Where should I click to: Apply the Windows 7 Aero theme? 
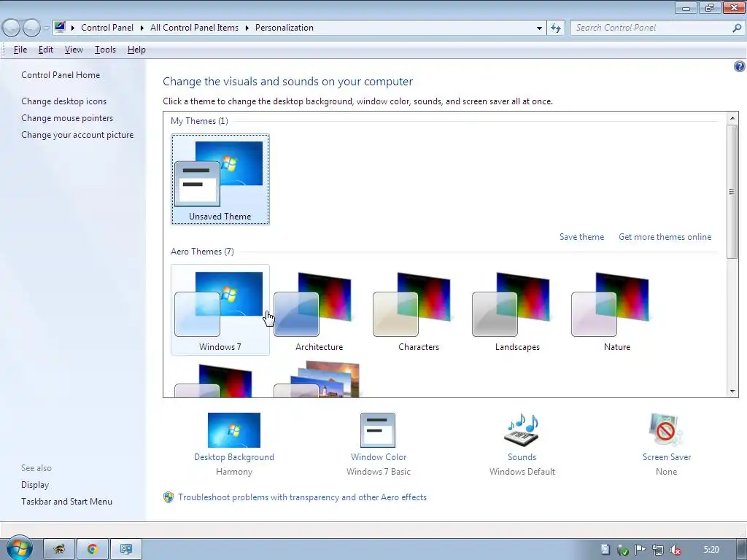click(x=220, y=310)
